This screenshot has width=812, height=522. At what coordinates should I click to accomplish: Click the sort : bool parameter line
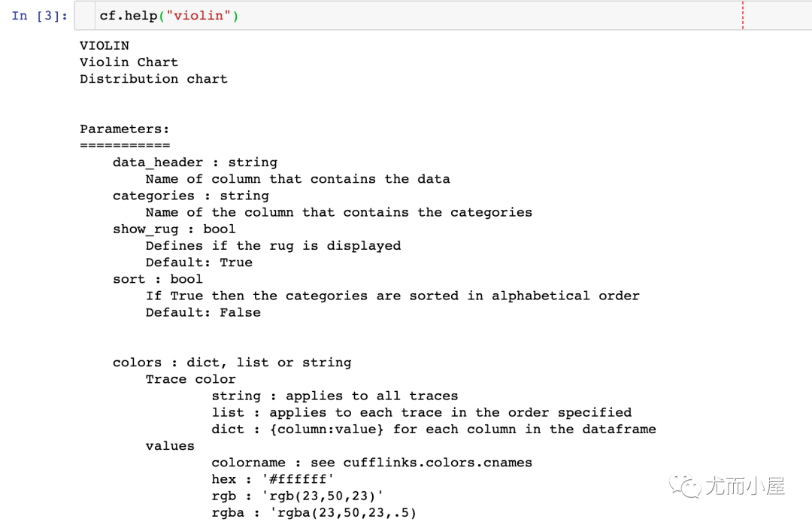(157, 279)
